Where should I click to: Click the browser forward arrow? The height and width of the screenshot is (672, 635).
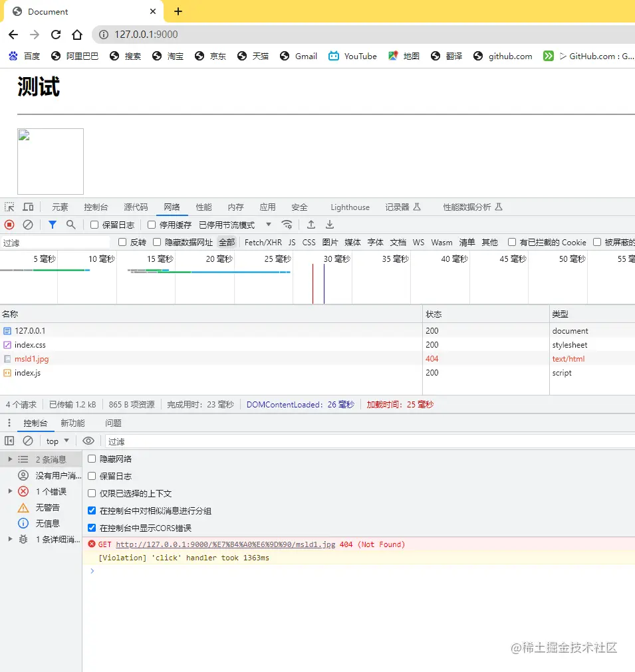coord(35,35)
